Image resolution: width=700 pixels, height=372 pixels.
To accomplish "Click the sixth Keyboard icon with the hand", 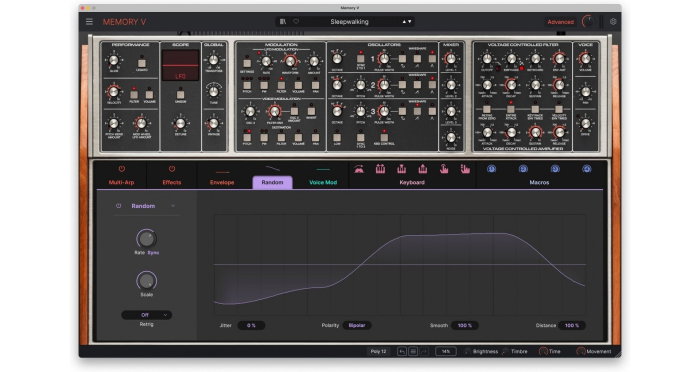I will click(465, 169).
